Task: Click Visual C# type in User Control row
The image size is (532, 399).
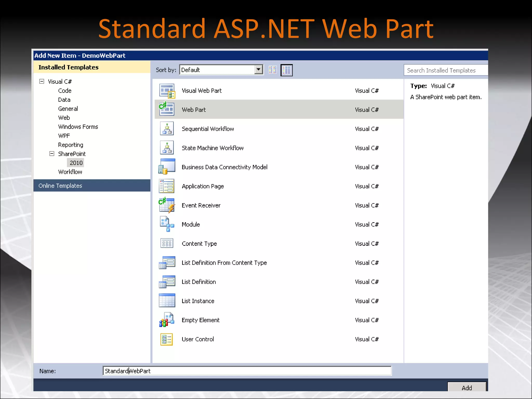Action: point(367,339)
